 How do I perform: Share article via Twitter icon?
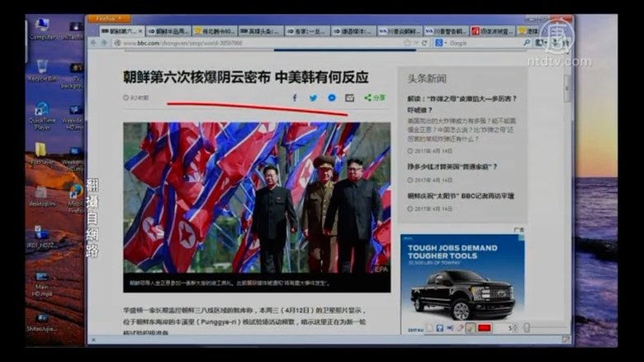(x=313, y=98)
